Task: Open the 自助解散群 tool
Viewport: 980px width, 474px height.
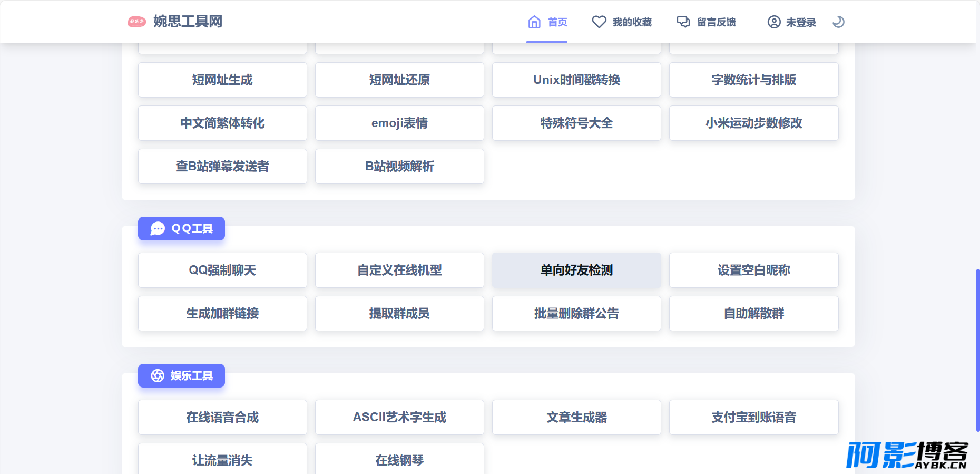Action: (x=753, y=313)
